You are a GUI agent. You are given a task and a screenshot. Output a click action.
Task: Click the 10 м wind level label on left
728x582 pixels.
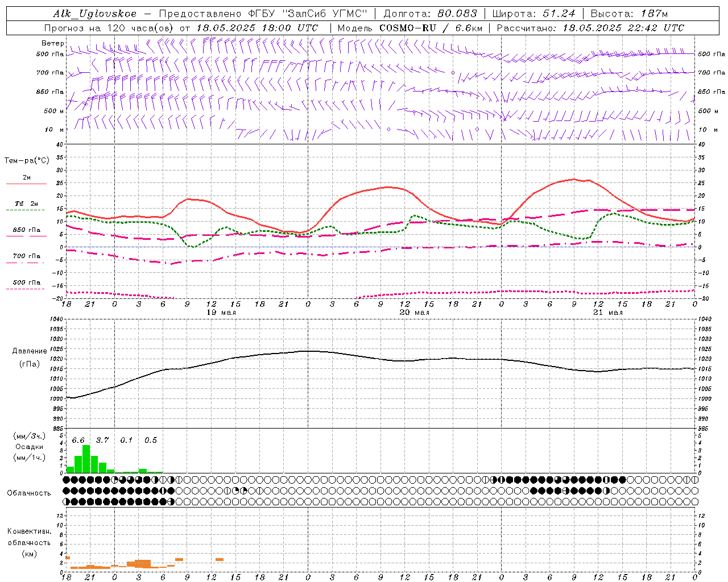tap(54, 130)
